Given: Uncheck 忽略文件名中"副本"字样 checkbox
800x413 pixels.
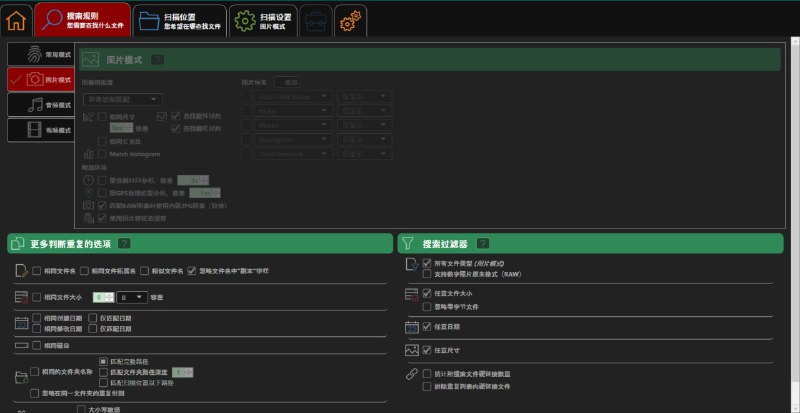Looking at the screenshot, I should [x=192, y=271].
